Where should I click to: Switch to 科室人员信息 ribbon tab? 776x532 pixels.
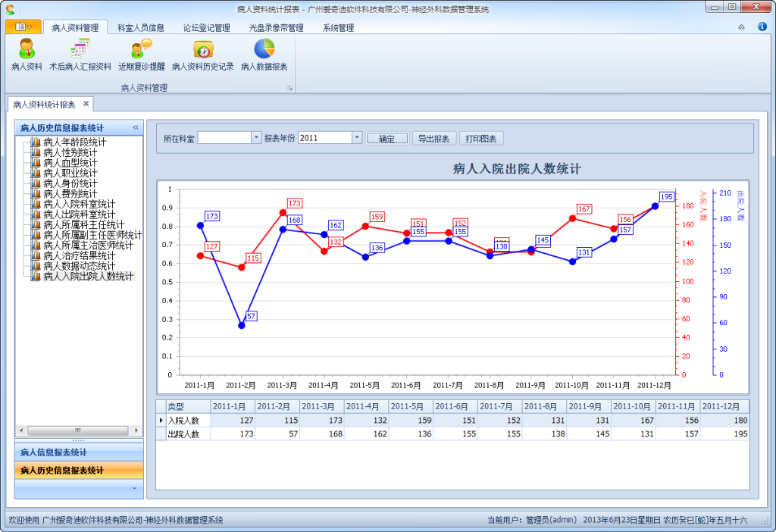click(x=140, y=28)
